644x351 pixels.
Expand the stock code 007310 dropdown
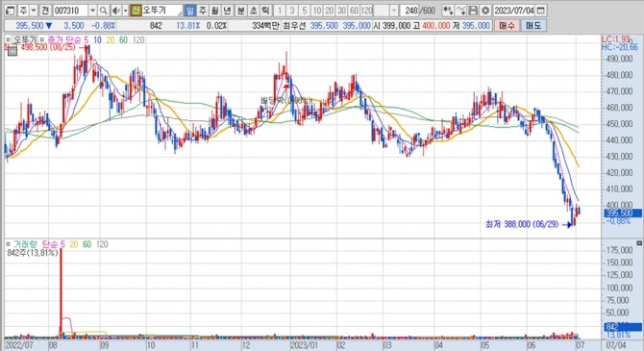click(93, 11)
